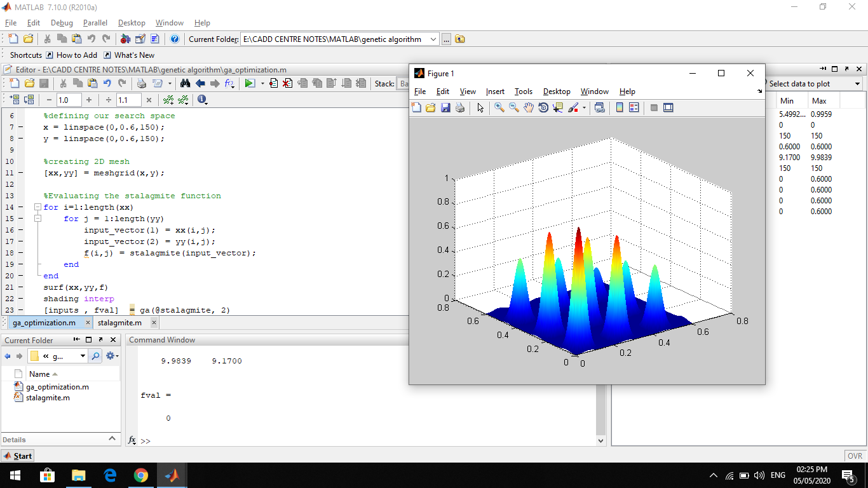Open Profiler icon in main MATLAB toolbar
The width and height of the screenshot is (868, 488).
click(154, 39)
